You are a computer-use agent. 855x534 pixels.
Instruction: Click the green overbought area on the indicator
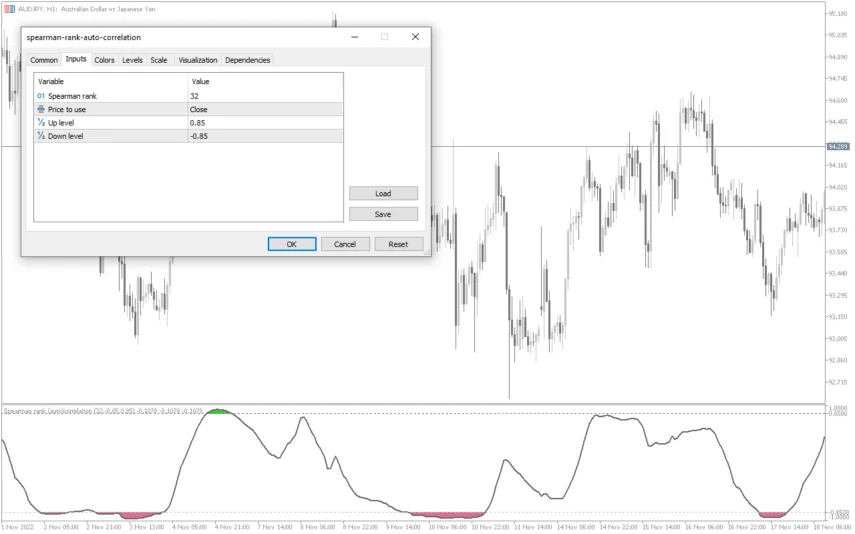click(x=219, y=411)
